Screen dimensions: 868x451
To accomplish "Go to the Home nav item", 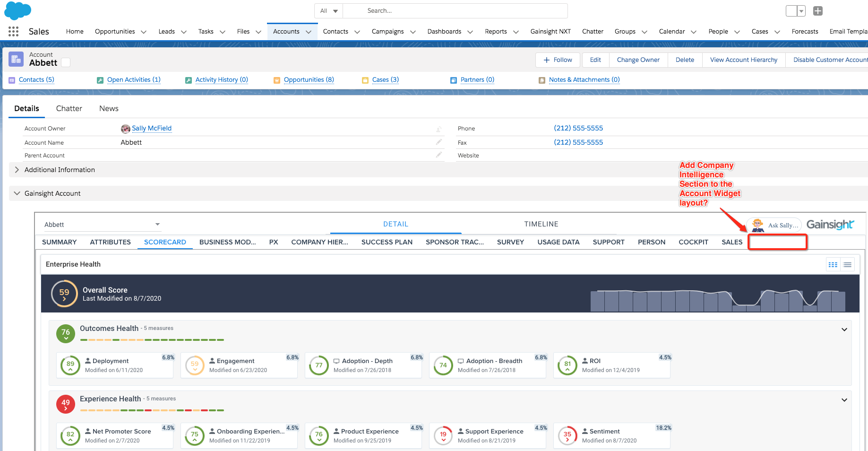I will (x=75, y=32).
